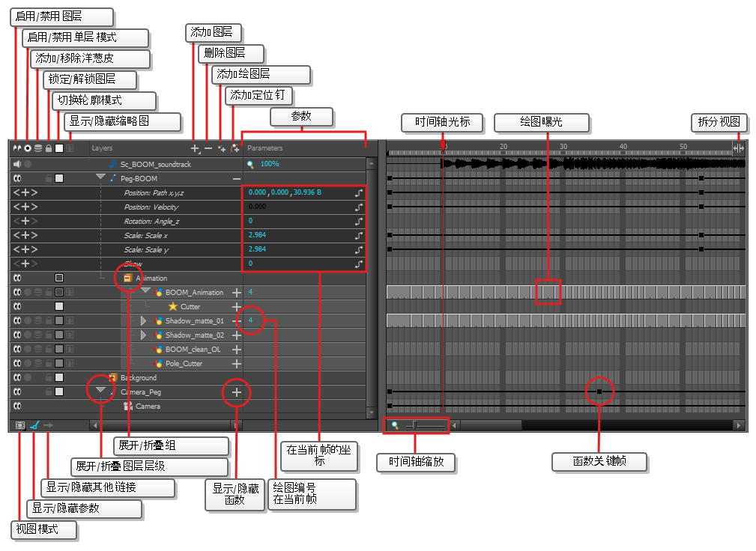Toggle visibility of the Background layer
Screen dimensions: 756x551
pyautogui.click(x=16, y=378)
